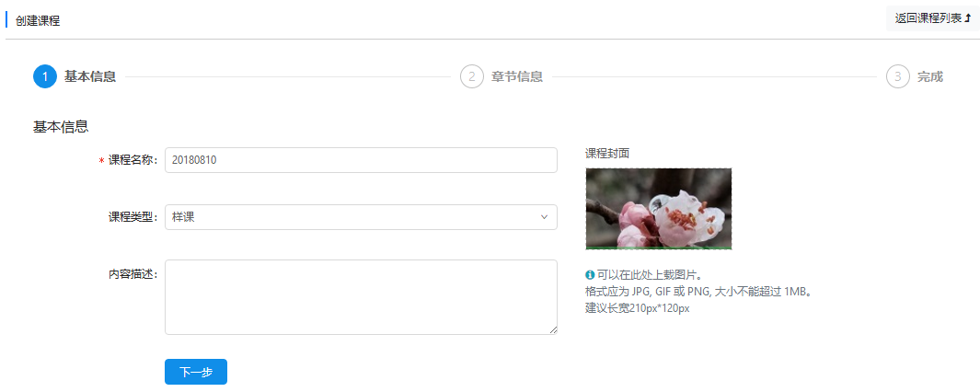This screenshot has width=980, height=392.
Task: Click the 创建课程 page title
Action: [38, 20]
